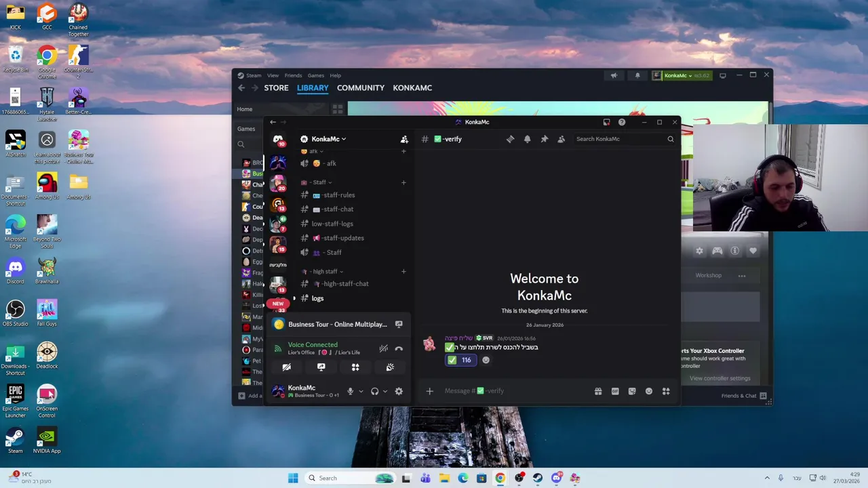Open Steam STORE tab
Screen dimensions: 868x488
[x=276, y=87]
